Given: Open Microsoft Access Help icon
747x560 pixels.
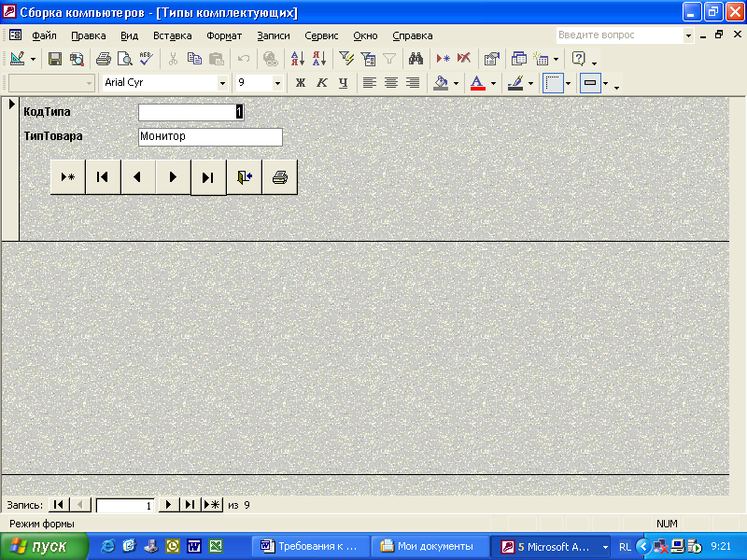Looking at the screenshot, I should click(578, 59).
